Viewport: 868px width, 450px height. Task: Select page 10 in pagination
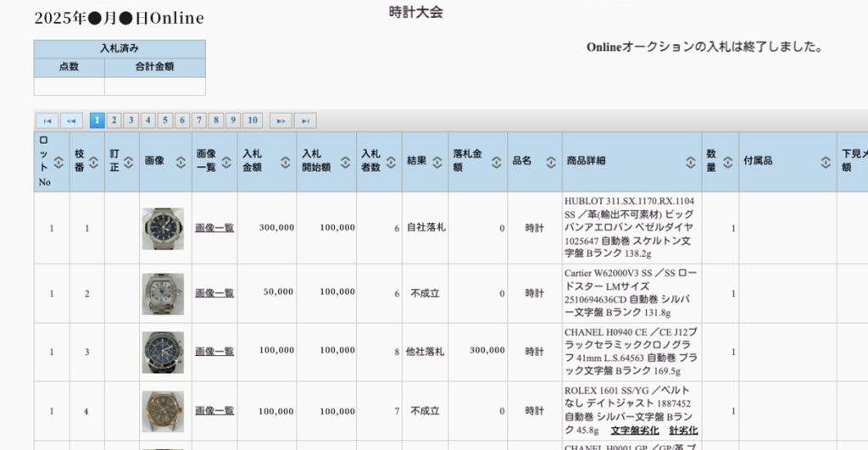[x=253, y=120]
